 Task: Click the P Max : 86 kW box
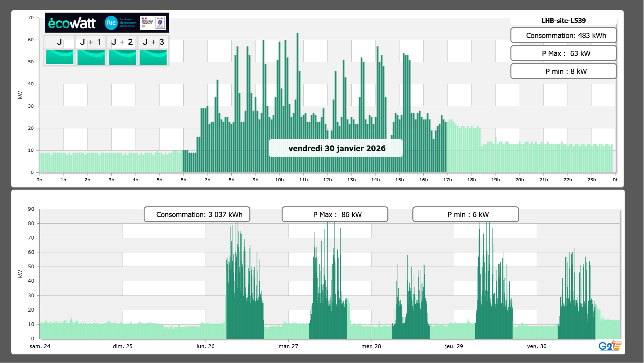click(x=335, y=214)
